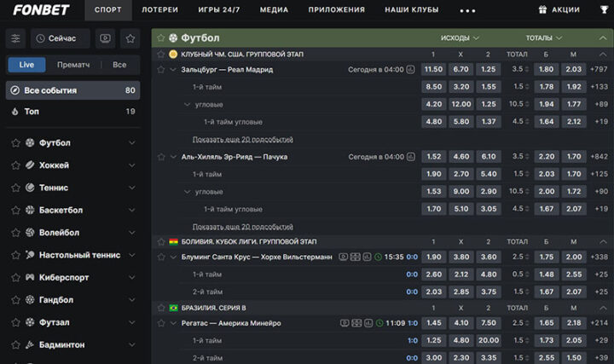Show 20 more sub-events under Зальцбург
This screenshot has width=614, height=364.
tap(243, 139)
